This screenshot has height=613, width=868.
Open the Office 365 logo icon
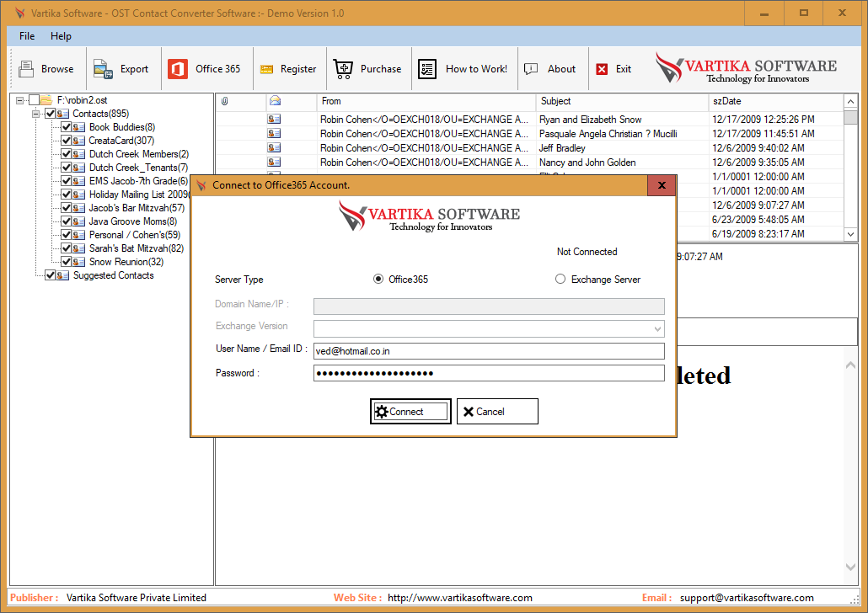pyautogui.click(x=178, y=69)
